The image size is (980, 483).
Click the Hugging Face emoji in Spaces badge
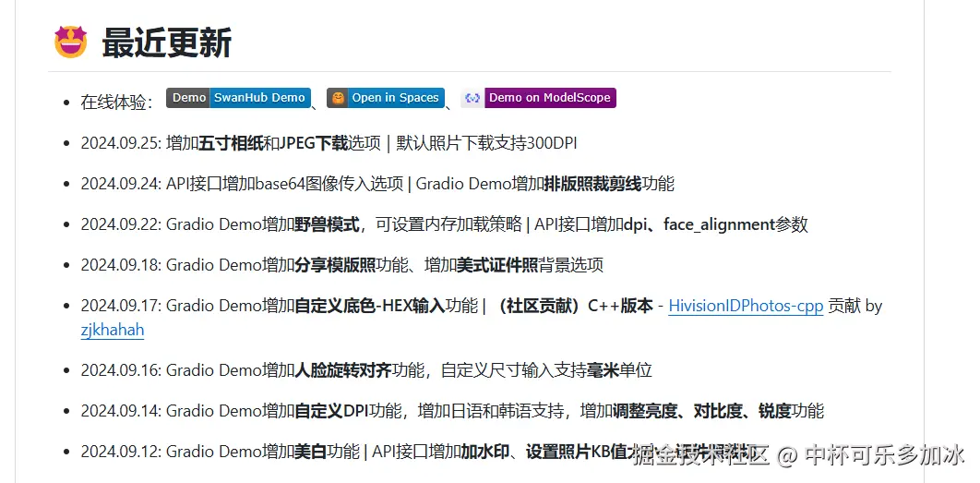(338, 98)
